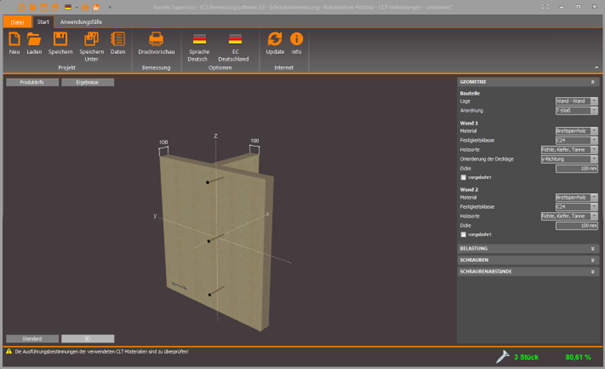Click the Ergebnisse button
This screenshot has width=605, height=369.
(88, 82)
